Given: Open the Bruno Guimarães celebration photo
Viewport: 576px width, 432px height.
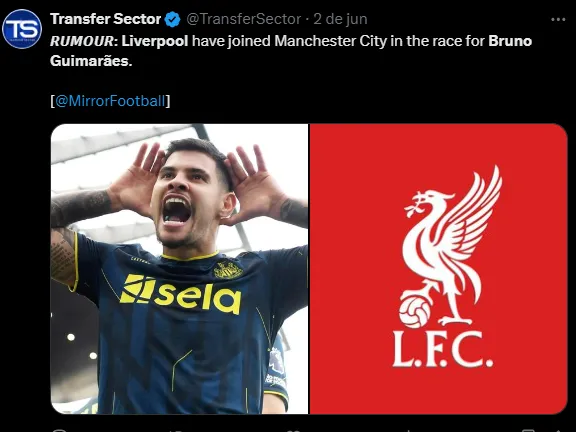Looking at the screenshot, I should pos(179,269).
